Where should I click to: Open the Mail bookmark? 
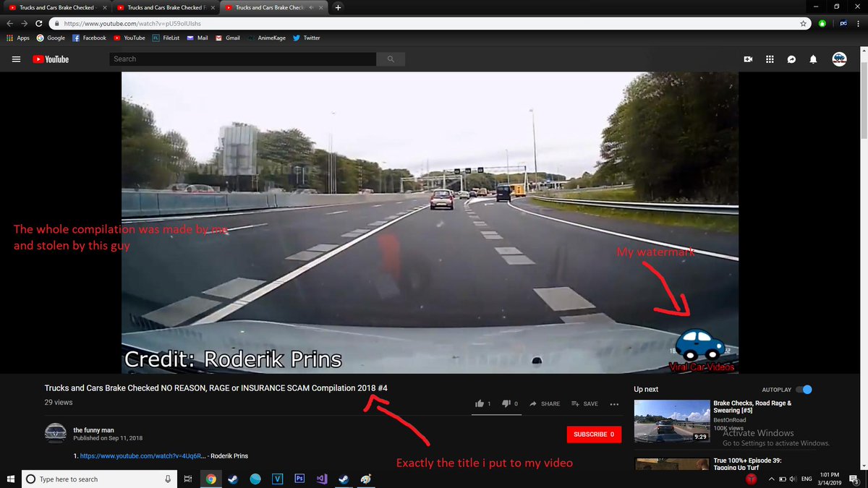click(x=197, y=38)
